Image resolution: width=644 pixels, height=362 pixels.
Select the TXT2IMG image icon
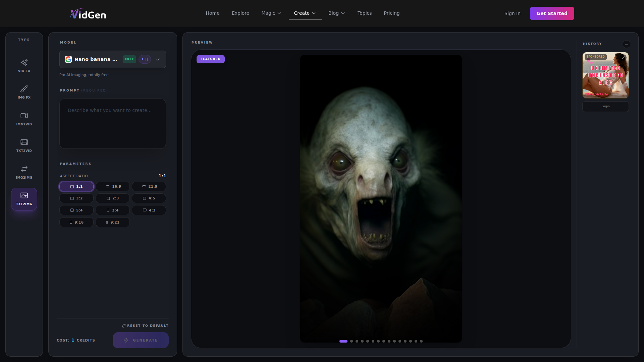pos(24,196)
